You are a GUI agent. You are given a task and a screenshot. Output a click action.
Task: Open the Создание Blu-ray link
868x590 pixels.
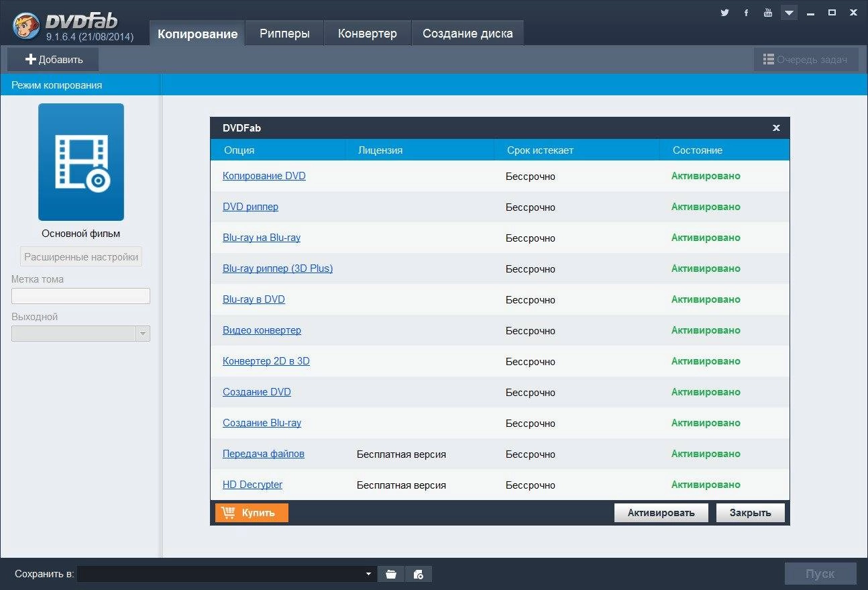[x=262, y=423]
